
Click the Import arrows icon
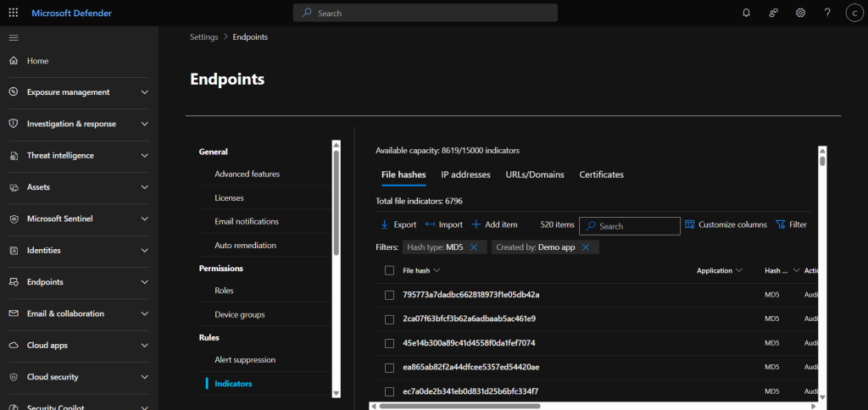(x=430, y=224)
